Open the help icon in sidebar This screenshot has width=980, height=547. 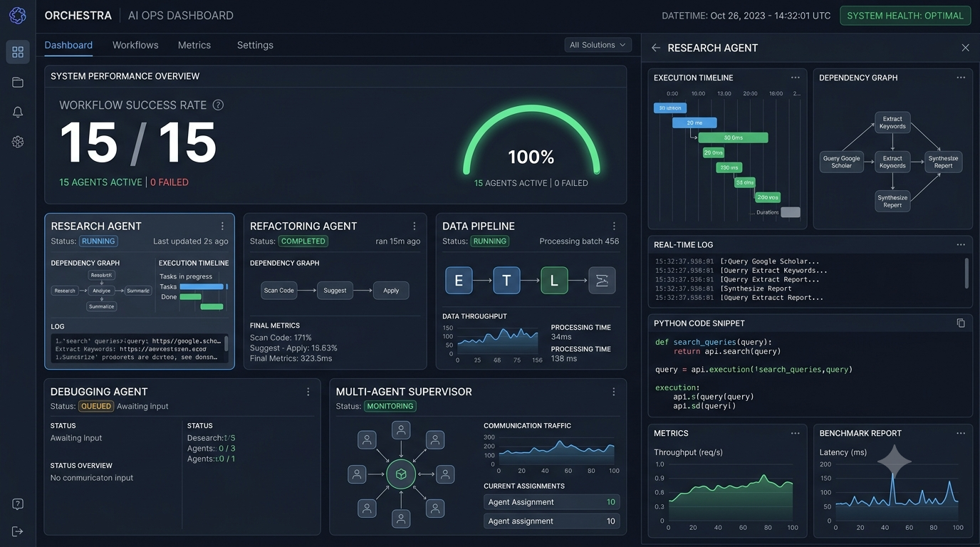tap(18, 504)
